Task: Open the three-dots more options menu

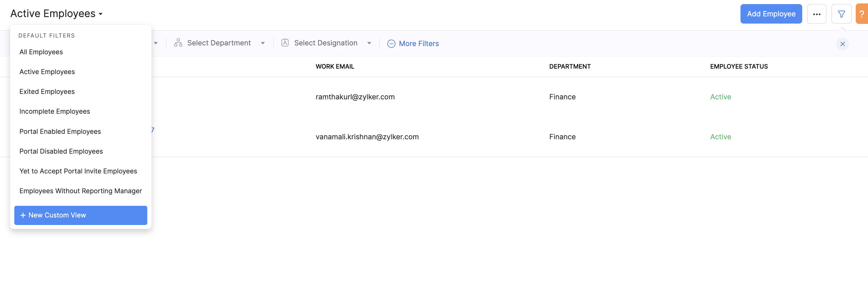Action: 817,14
